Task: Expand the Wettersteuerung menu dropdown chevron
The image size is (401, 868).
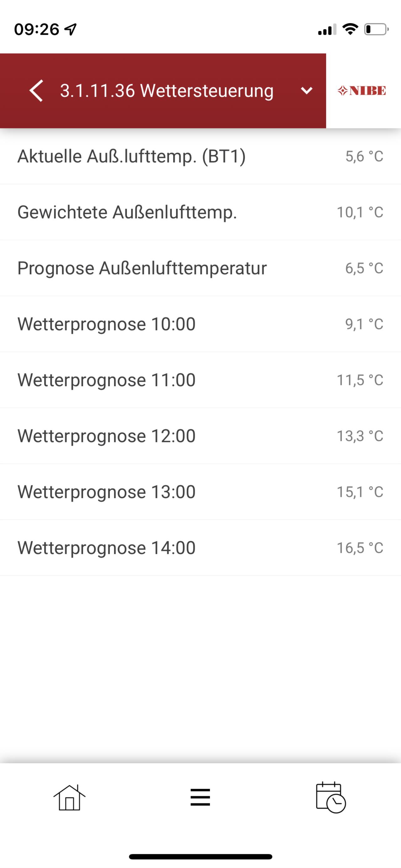Action: tap(306, 91)
